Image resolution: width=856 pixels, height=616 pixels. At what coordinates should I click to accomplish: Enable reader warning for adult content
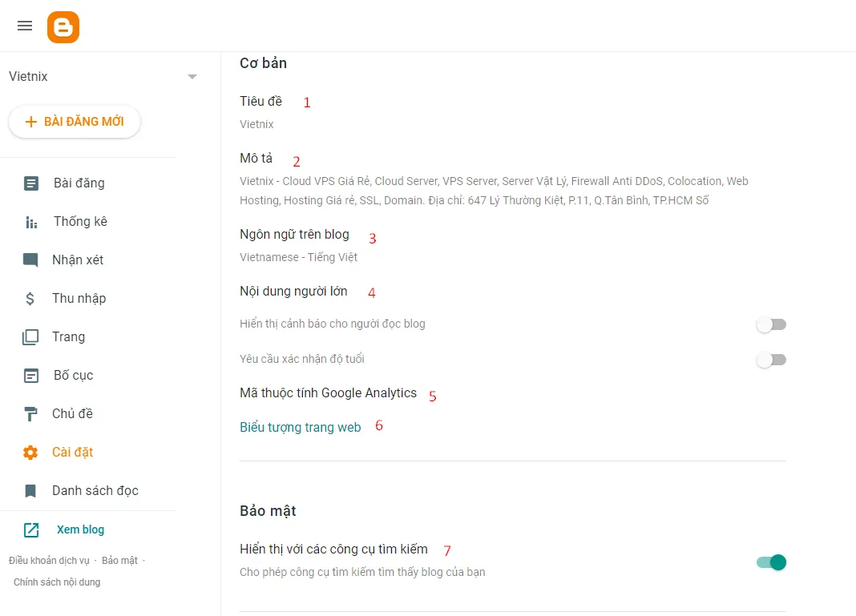click(x=771, y=324)
